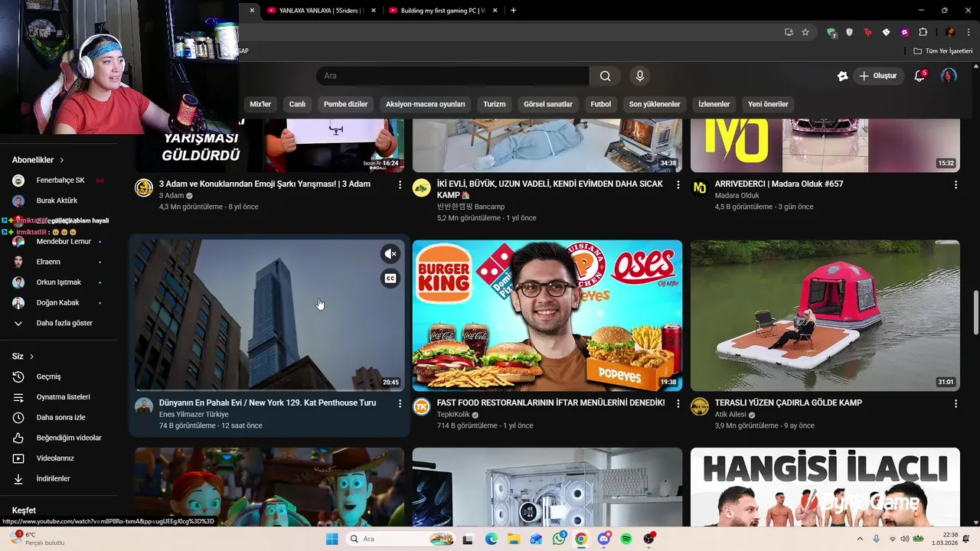The image size is (980, 551).
Task: Open Fenerbahçe SK subscription
Action: [59, 181]
